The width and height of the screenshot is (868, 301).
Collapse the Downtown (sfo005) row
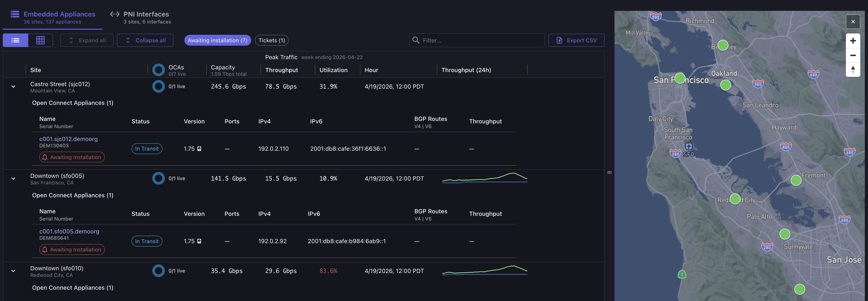13,179
